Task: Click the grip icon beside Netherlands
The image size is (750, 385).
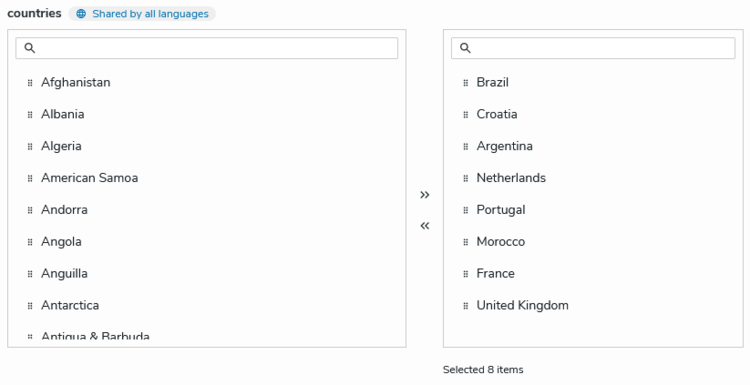Action: coord(465,178)
